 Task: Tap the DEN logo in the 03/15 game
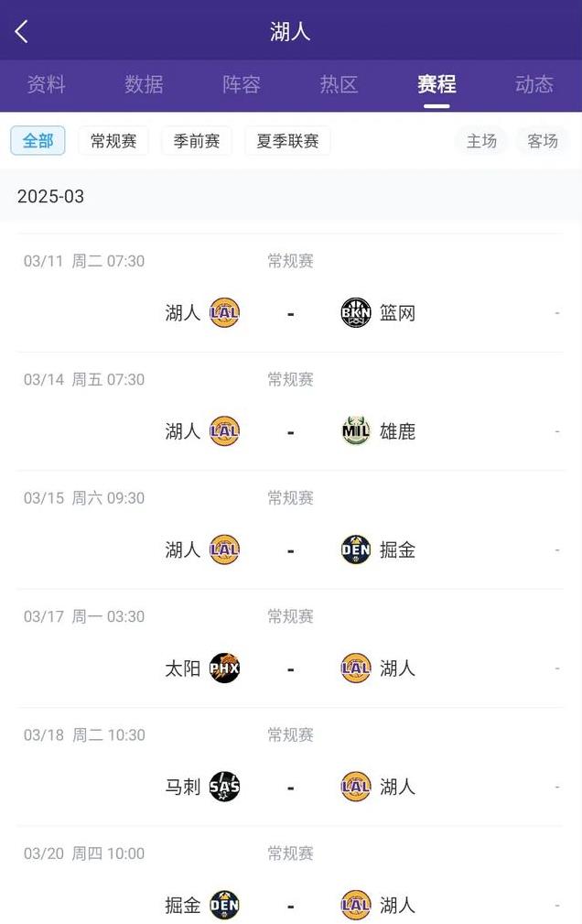[356, 549]
